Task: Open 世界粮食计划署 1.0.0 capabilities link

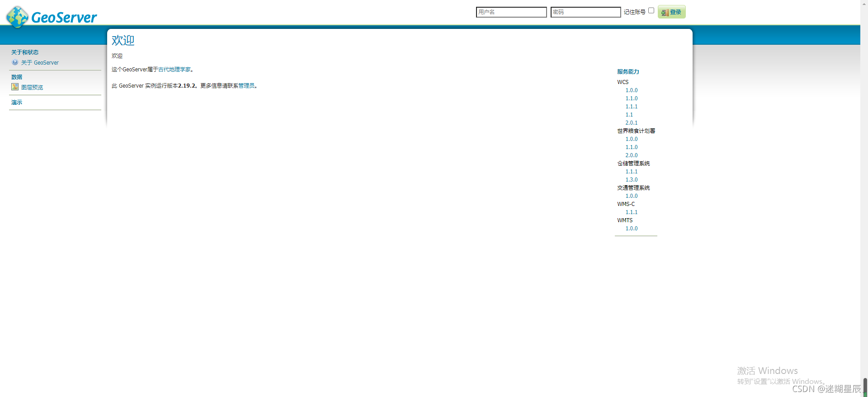Action: click(632, 139)
